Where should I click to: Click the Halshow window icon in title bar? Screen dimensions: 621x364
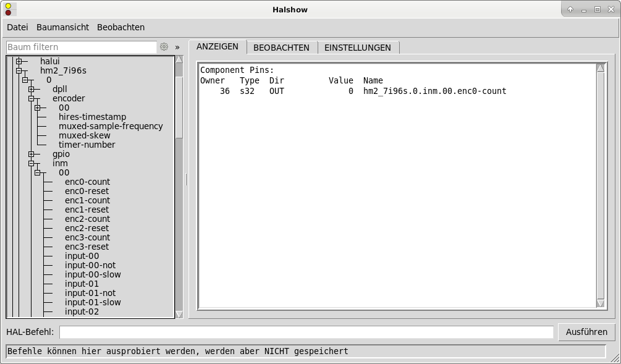tap(8, 9)
